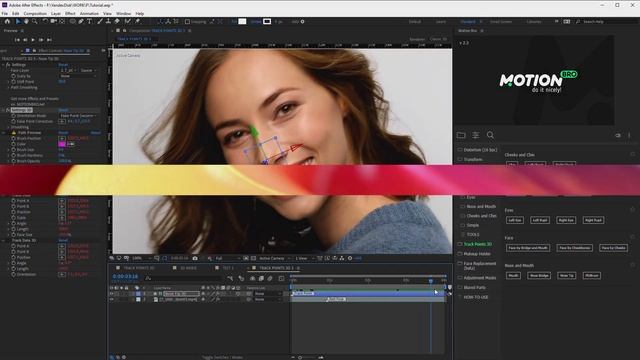This screenshot has height=360, width=640.
Task: Open the Effect menu
Action: point(70,13)
